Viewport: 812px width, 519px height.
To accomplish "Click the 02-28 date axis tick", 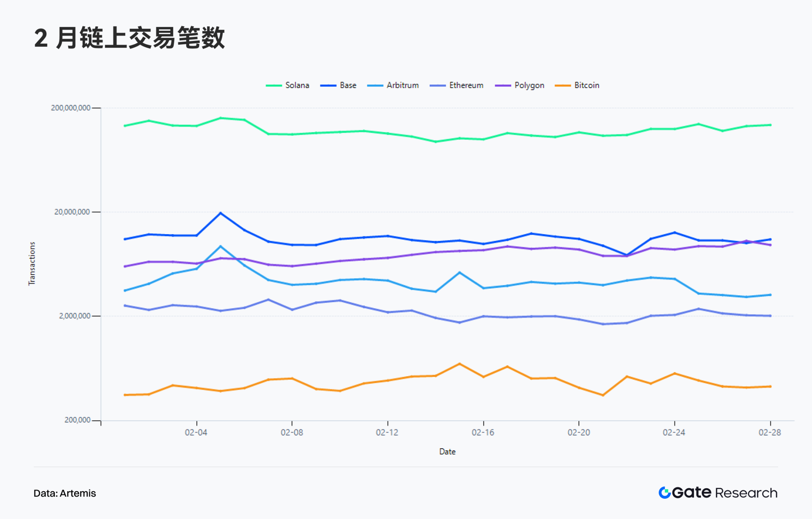I will click(x=770, y=433).
